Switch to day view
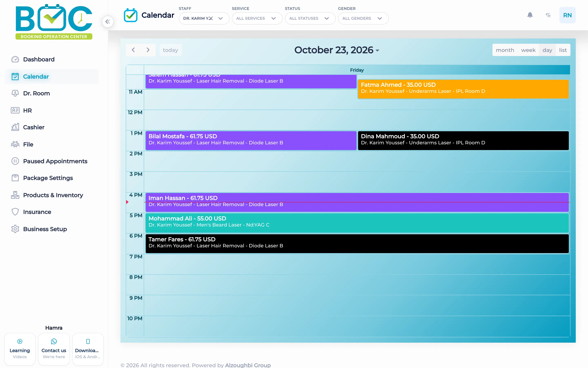This screenshot has height=368, width=588. [547, 50]
